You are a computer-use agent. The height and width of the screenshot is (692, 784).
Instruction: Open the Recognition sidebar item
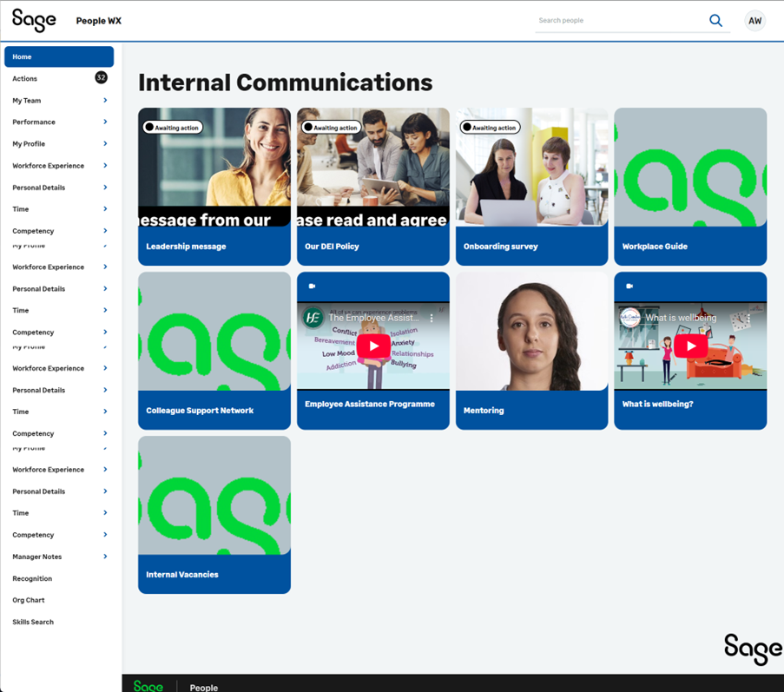[32, 578]
